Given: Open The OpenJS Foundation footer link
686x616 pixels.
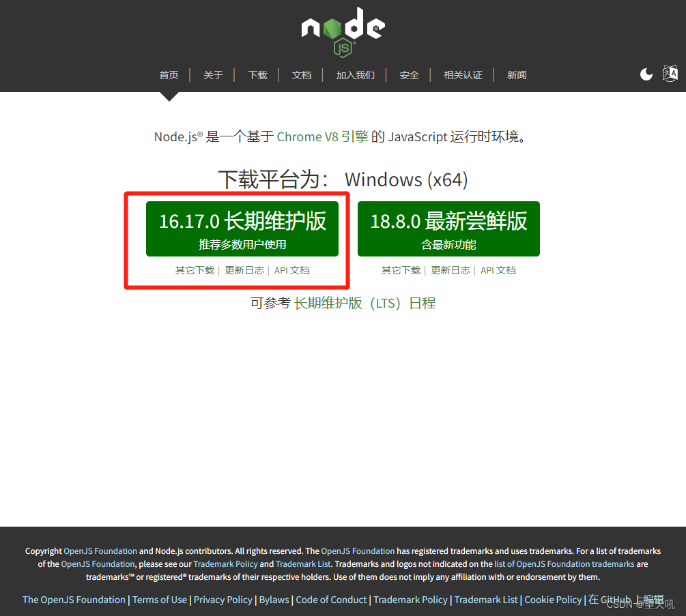Looking at the screenshot, I should coord(74,600).
